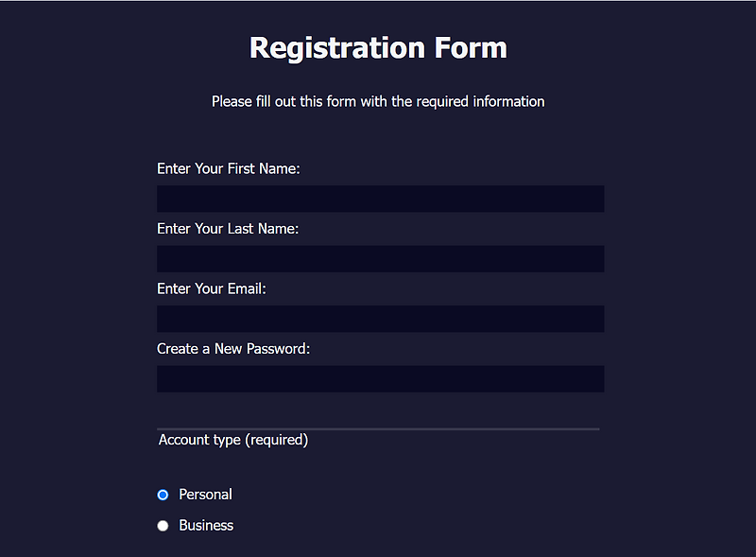This screenshot has height=557, width=756.
Task: Click the "Personal" option label text
Action: coord(205,495)
